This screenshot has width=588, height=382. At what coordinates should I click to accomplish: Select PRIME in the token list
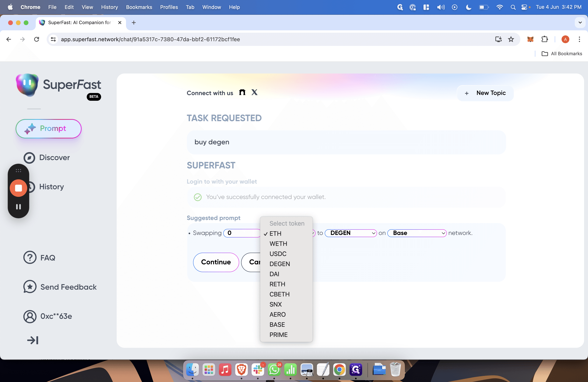pyautogui.click(x=286, y=335)
